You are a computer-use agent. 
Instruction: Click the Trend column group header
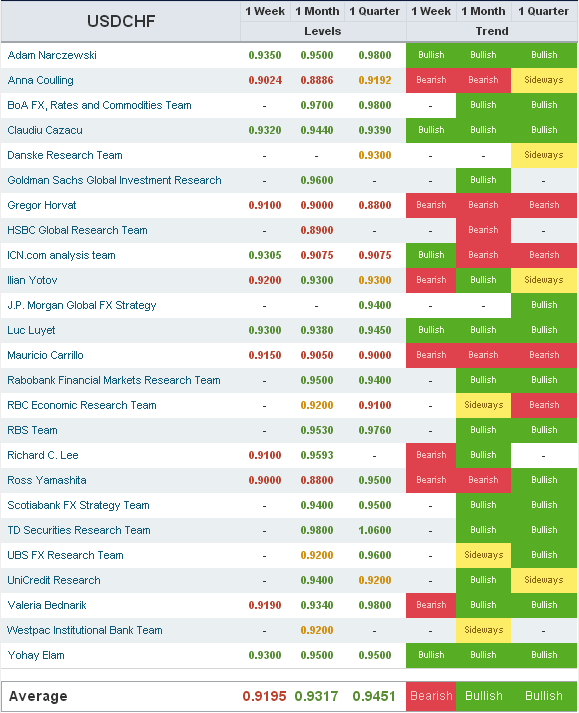[x=492, y=31]
